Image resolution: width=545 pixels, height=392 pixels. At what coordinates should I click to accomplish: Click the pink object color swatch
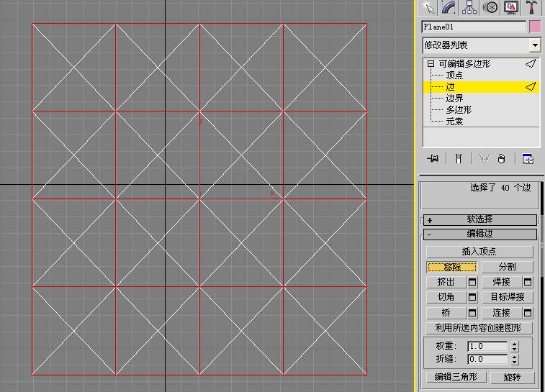tap(535, 27)
